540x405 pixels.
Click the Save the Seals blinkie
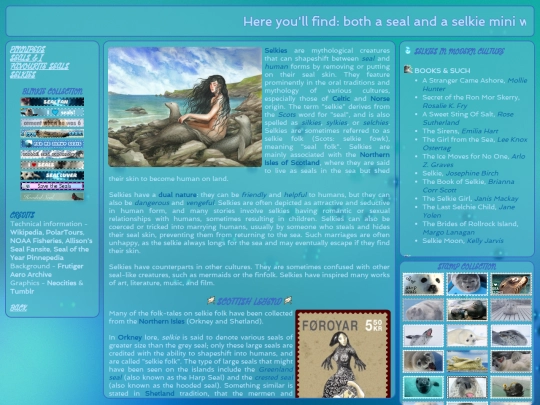[x=52, y=186]
